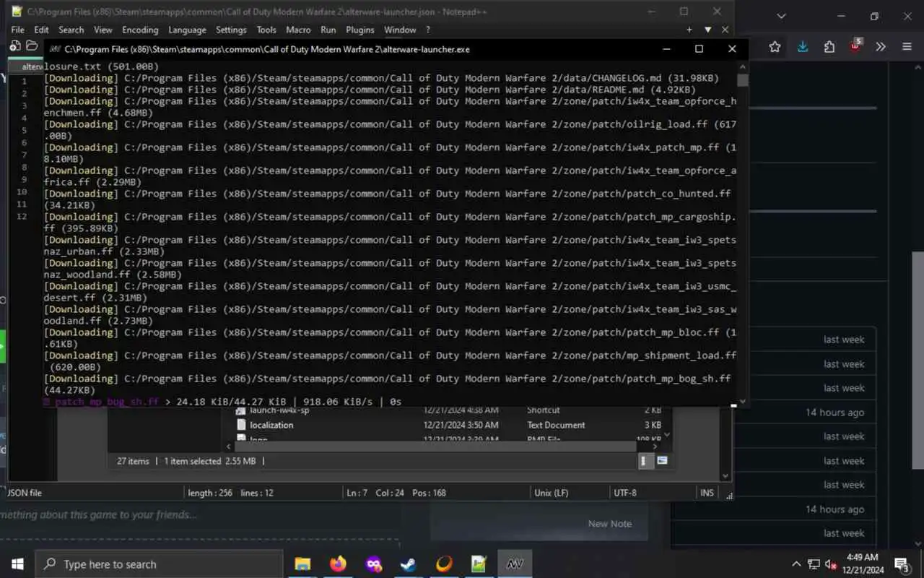Open Steam from the taskbar

[409, 564]
